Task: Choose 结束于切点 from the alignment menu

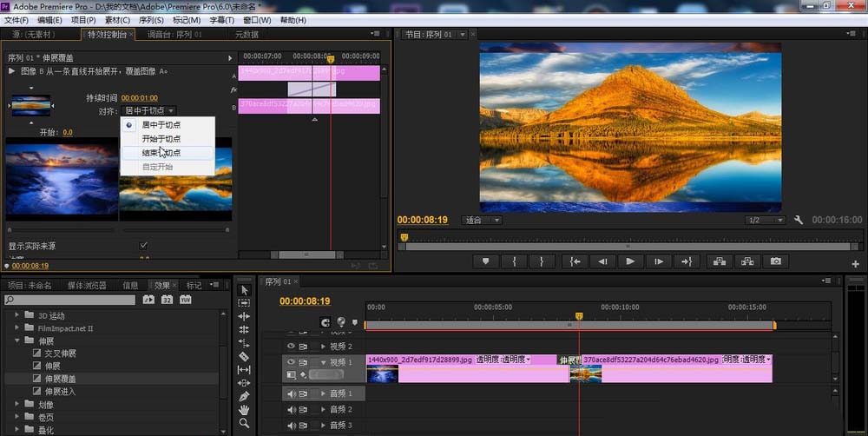Action: coord(168,153)
